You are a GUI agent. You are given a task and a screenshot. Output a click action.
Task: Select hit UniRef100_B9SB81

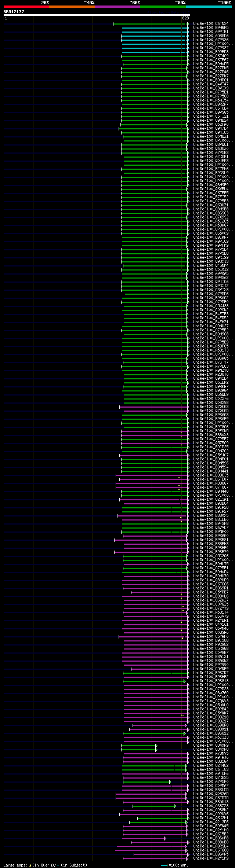[211, 540]
